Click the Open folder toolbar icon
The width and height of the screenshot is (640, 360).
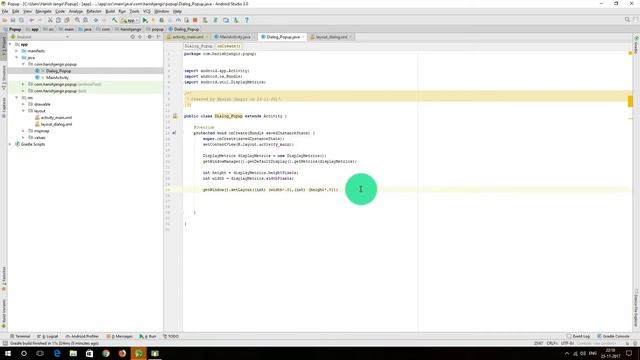4,20
